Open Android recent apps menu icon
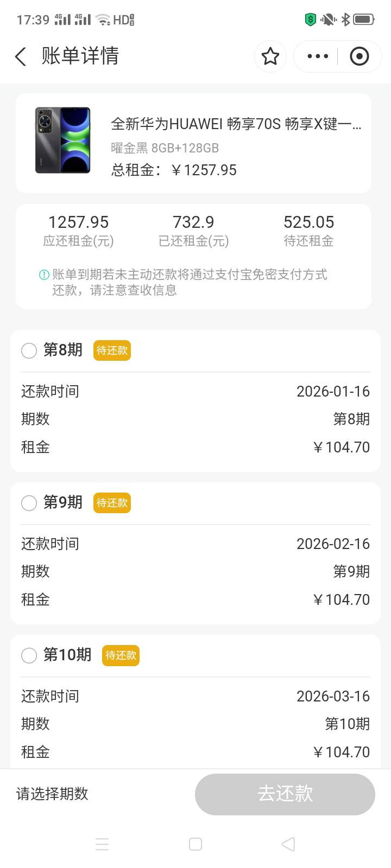The image size is (391, 868). point(102,844)
